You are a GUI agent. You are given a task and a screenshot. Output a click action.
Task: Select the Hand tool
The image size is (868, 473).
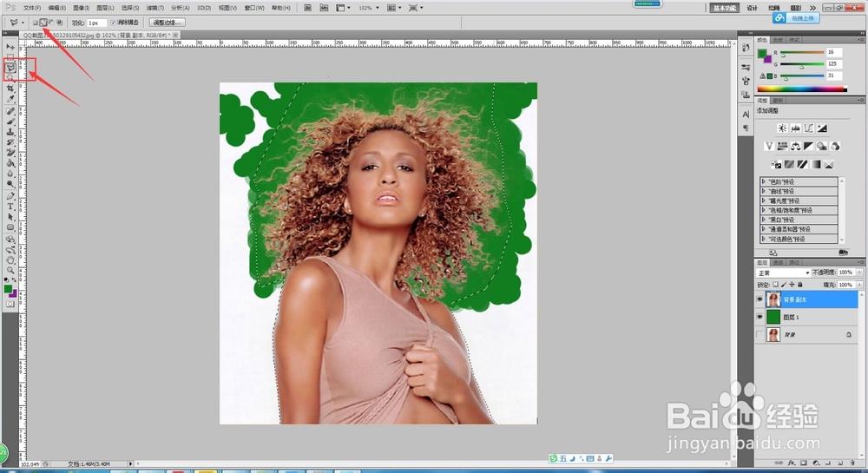click(x=10, y=260)
